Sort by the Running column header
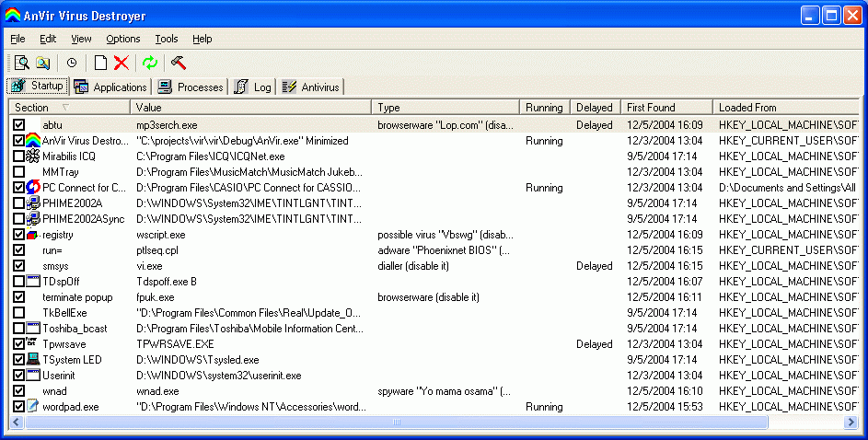This screenshot has width=868, height=440. (545, 108)
